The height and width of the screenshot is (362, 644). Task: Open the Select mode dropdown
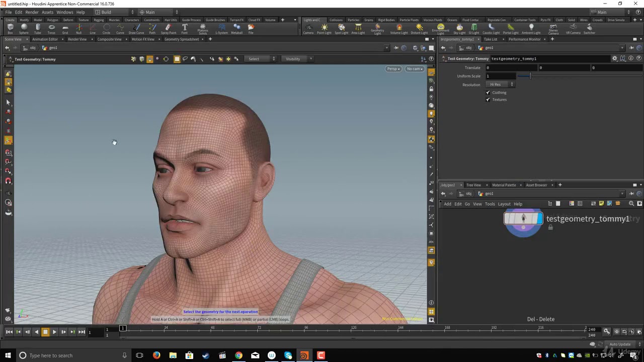261,59
